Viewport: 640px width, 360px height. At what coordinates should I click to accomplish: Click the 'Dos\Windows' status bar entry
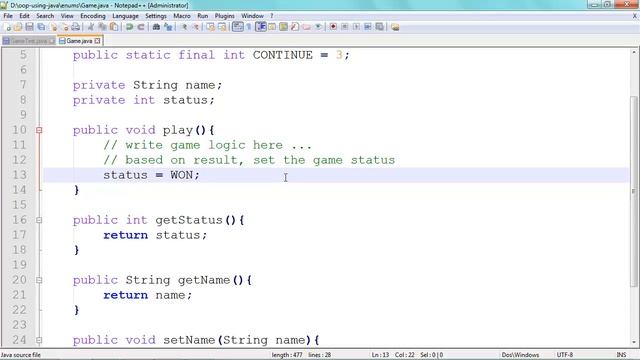click(x=520, y=355)
